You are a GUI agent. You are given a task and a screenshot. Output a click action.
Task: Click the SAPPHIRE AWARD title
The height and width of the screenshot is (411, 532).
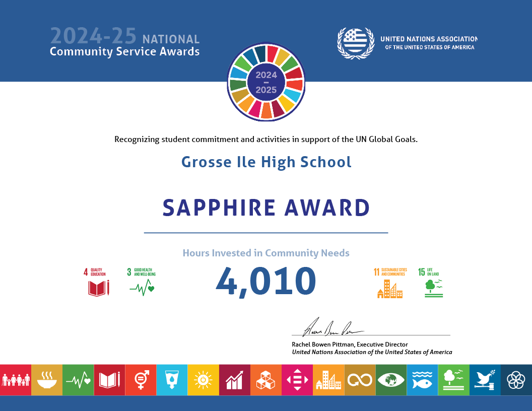tap(266, 208)
